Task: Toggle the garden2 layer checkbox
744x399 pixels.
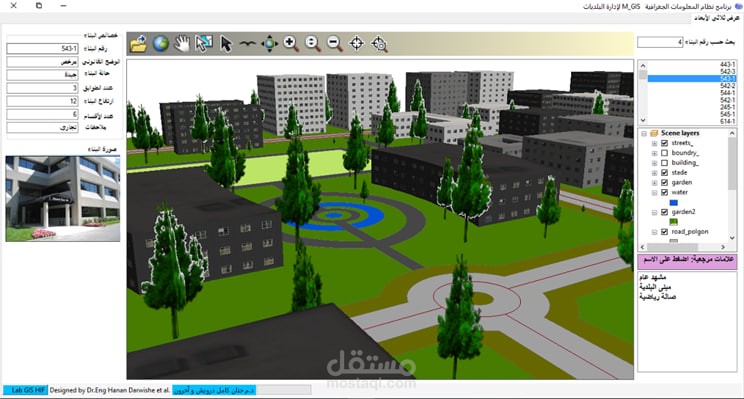Action: point(664,212)
